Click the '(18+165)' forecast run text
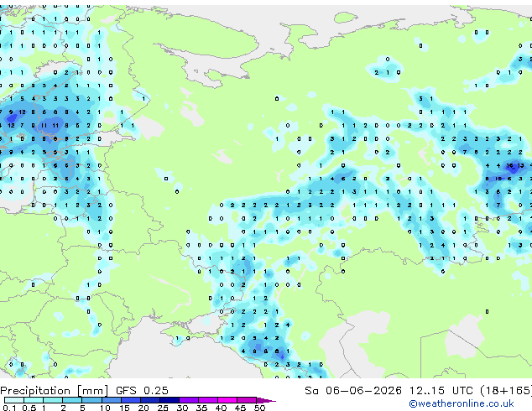This screenshot has height=411, width=532. (x=506, y=391)
